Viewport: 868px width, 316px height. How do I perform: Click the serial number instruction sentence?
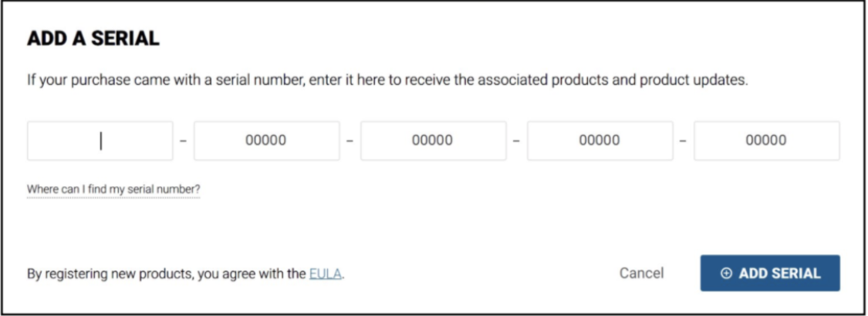pyautogui.click(x=387, y=81)
